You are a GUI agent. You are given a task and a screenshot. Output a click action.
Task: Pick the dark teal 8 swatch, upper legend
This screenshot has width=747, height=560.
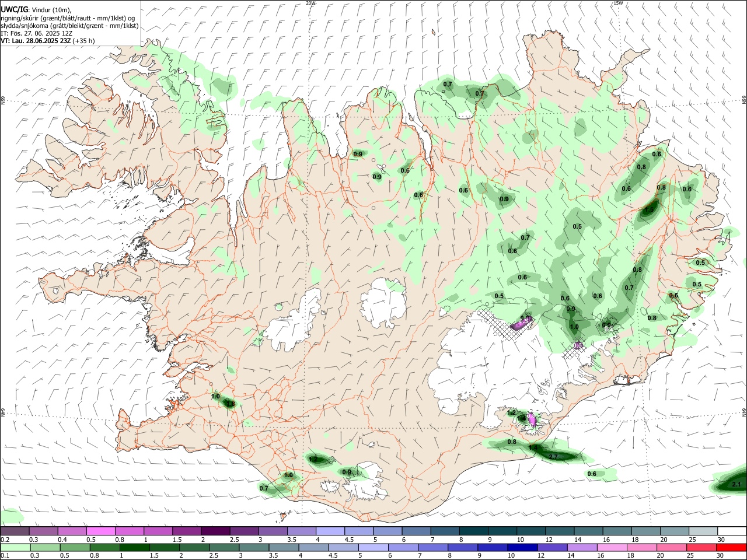click(473, 531)
